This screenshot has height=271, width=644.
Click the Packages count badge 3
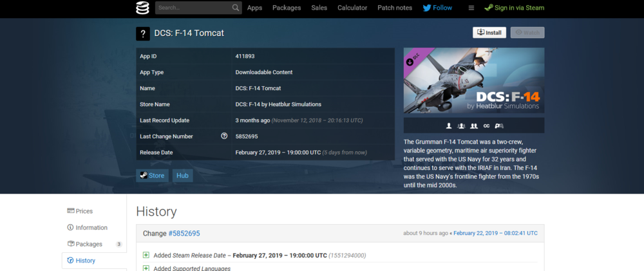click(118, 245)
